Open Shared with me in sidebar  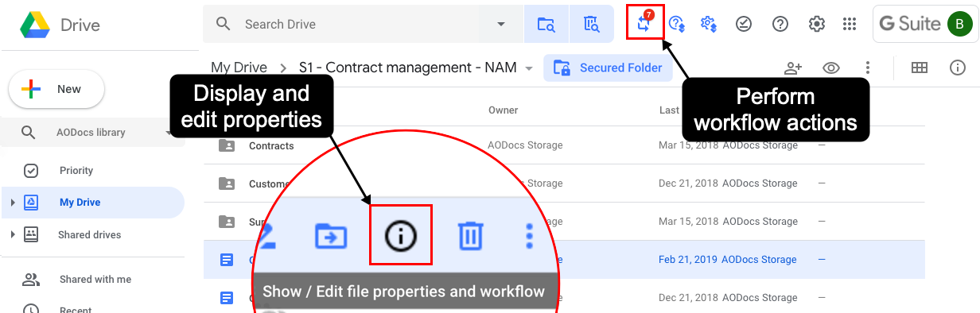(95, 279)
